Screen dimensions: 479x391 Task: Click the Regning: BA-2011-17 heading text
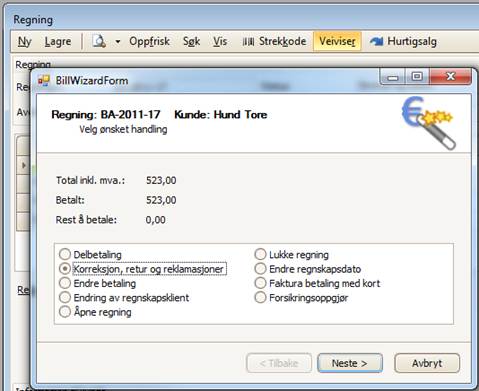pyautogui.click(x=106, y=114)
